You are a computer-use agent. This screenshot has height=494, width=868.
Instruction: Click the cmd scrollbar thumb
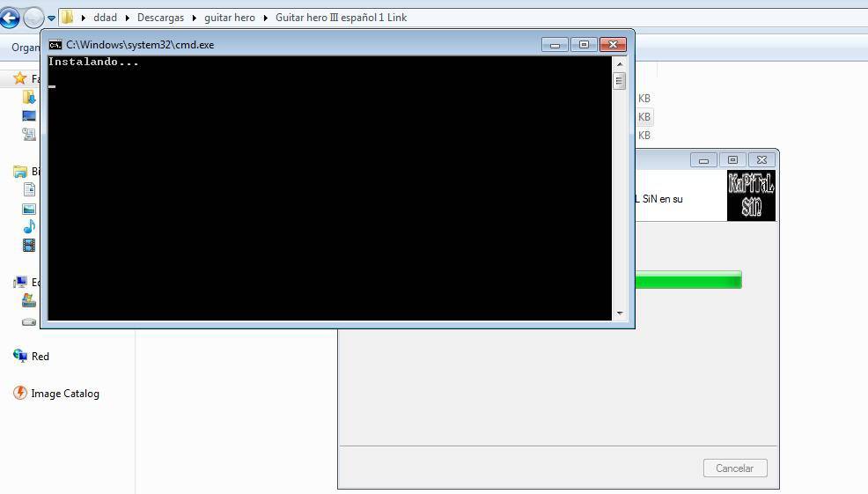pyautogui.click(x=620, y=81)
